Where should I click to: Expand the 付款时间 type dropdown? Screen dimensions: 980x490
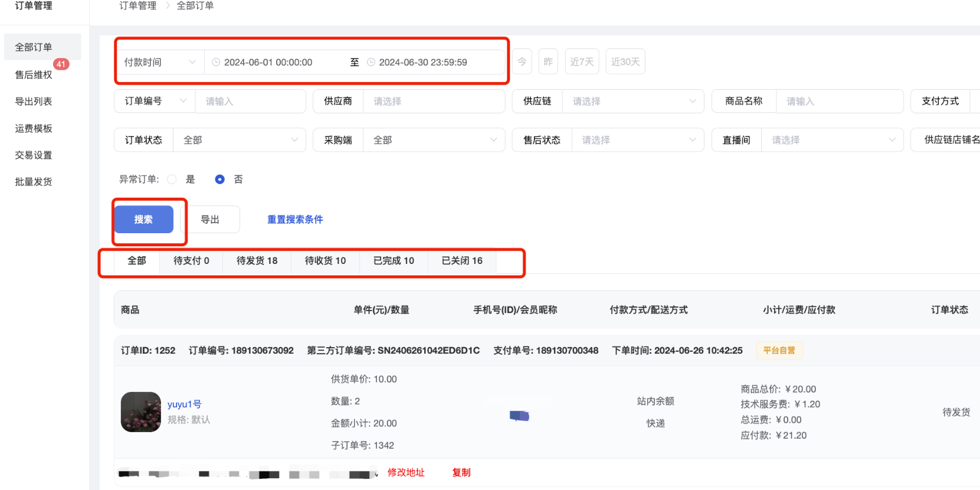coord(159,62)
